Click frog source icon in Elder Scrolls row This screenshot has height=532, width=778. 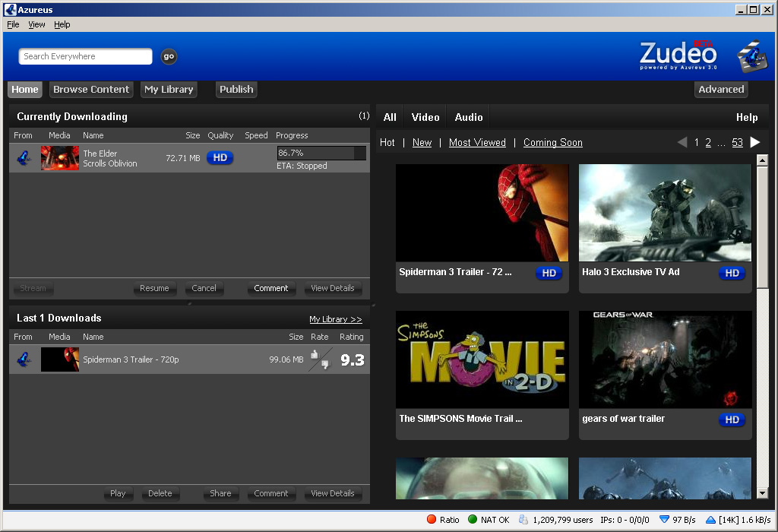(x=24, y=158)
